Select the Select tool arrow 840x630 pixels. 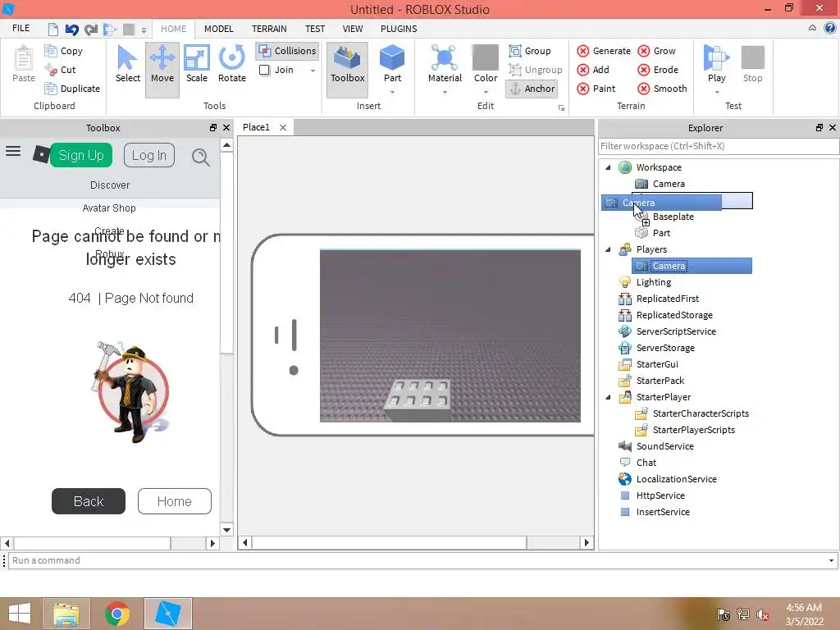[127, 64]
